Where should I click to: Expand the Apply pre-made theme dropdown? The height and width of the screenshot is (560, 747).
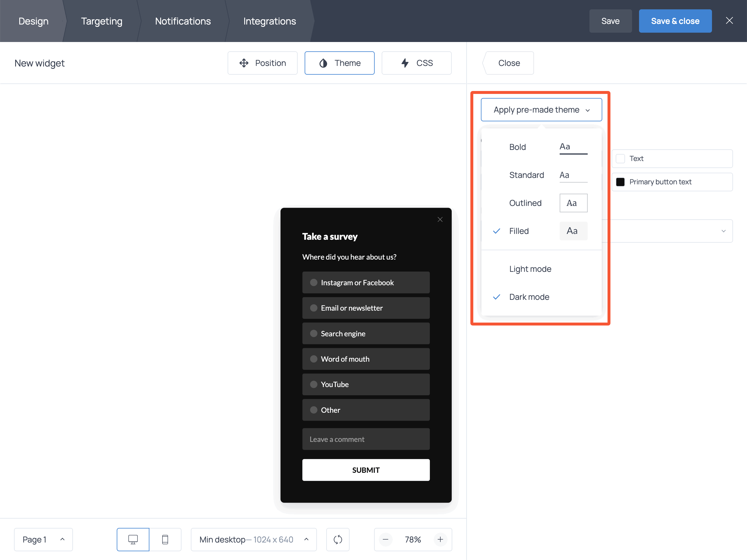click(x=541, y=110)
